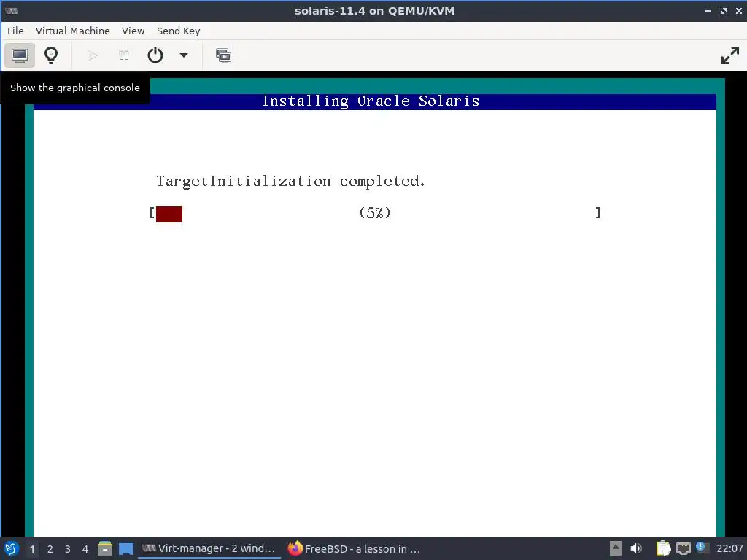Viewport: 747px width, 560px height.
Task: Expand the power options dropdown arrow
Action: [183, 55]
